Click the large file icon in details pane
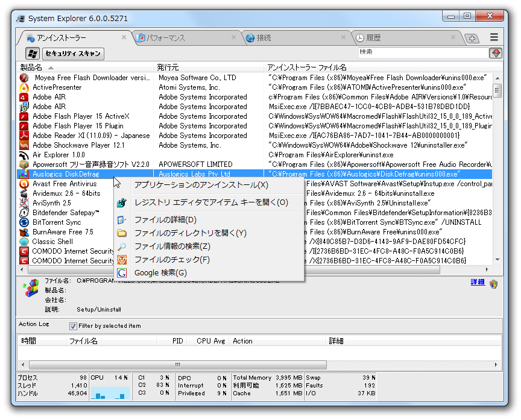 tap(31, 287)
